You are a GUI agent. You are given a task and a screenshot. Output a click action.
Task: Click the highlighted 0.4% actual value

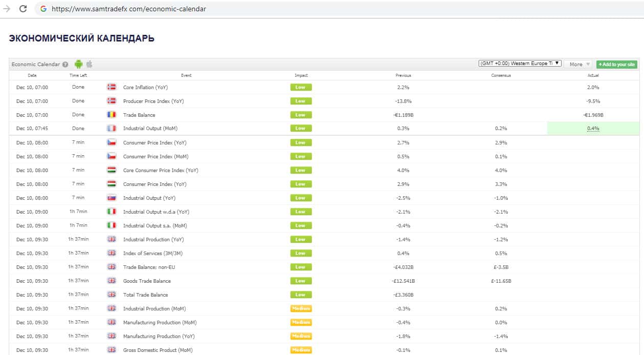593,129
